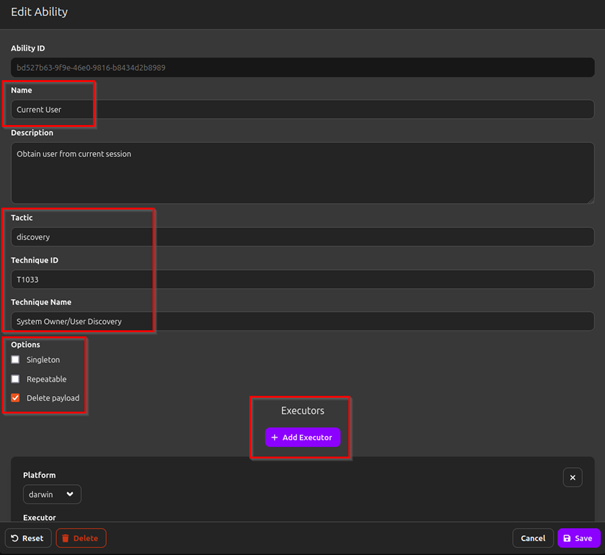The width and height of the screenshot is (605, 555).
Task: Edit the Technique ID field T1033
Action: pos(302,279)
